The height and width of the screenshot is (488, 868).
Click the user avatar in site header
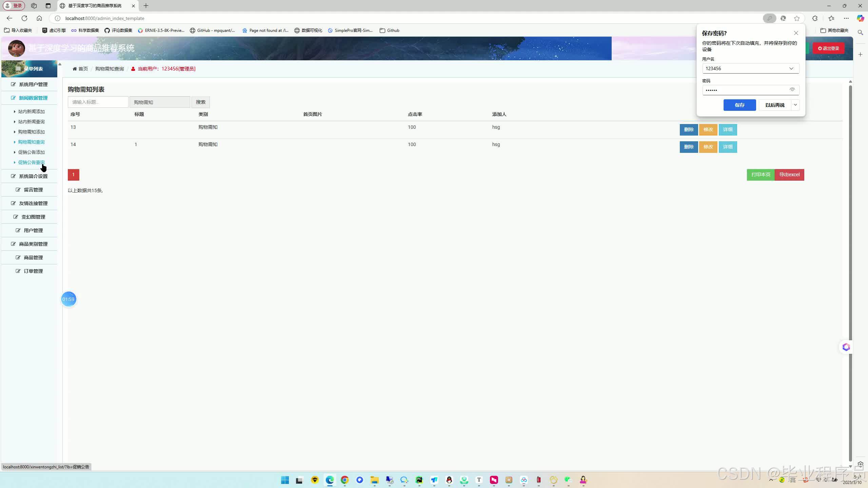pyautogui.click(x=16, y=48)
